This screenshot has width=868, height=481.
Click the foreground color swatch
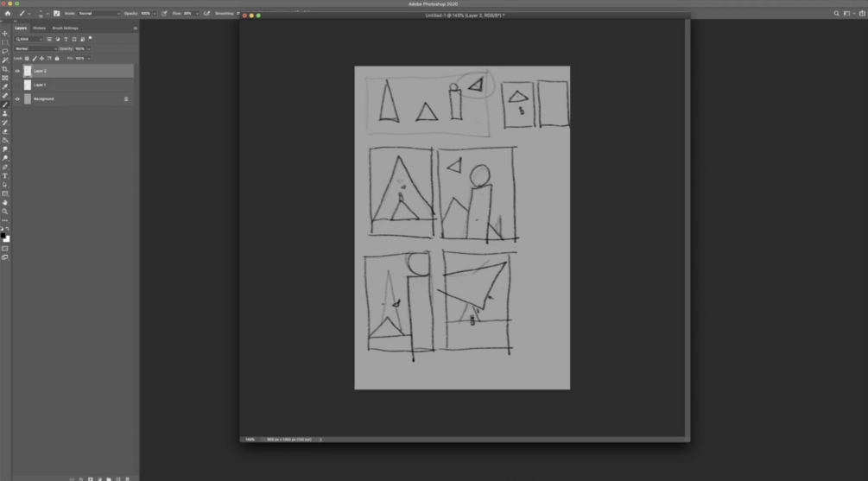tap(3, 235)
